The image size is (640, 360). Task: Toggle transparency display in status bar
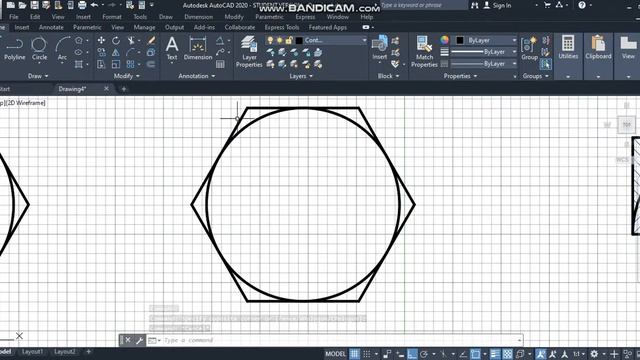pyautogui.click(x=507, y=354)
